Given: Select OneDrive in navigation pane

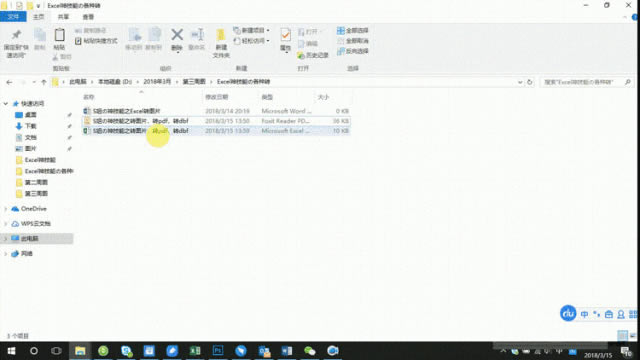Looking at the screenshot, I should coord(33,209).
